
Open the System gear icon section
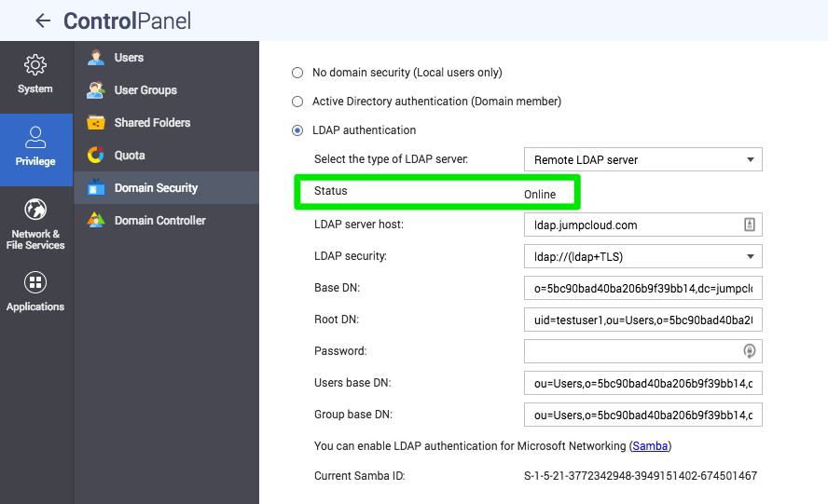35,65
